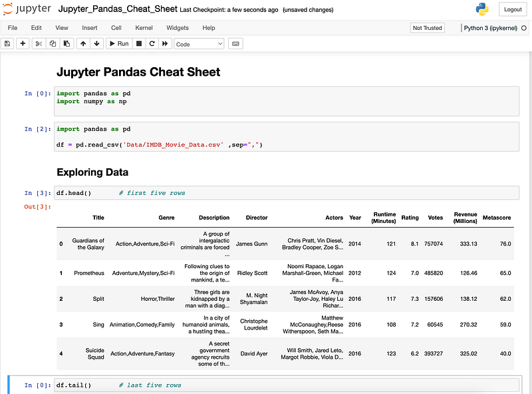Save notebook with the floppy disk icon
This screenshot has width=532, height=394.
point(7,44)
